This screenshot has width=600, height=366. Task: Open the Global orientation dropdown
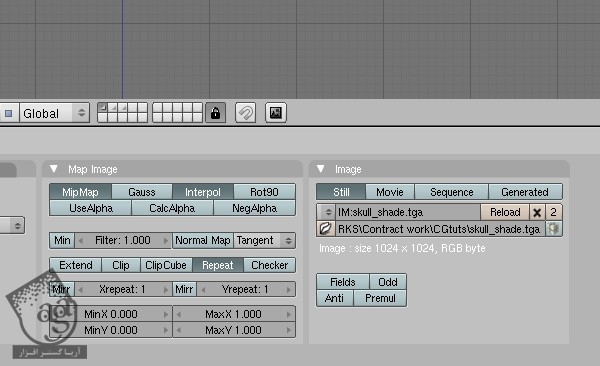[54, 113]
